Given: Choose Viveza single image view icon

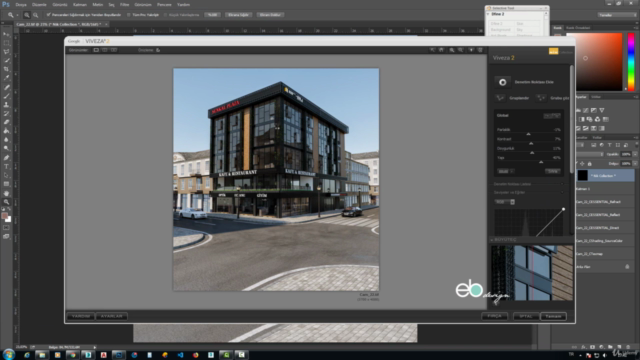Looking at the screenshot, I should pyautogui.click(x=96, y=50).
